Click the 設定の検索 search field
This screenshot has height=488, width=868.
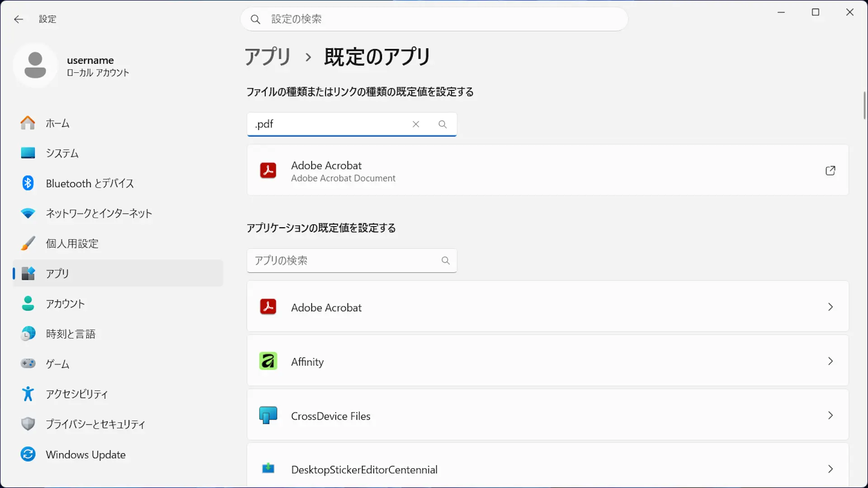434,19
